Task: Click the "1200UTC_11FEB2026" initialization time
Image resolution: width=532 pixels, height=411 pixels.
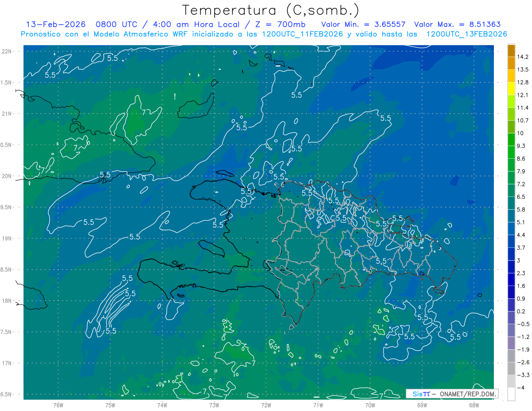Action: [301, 34]
